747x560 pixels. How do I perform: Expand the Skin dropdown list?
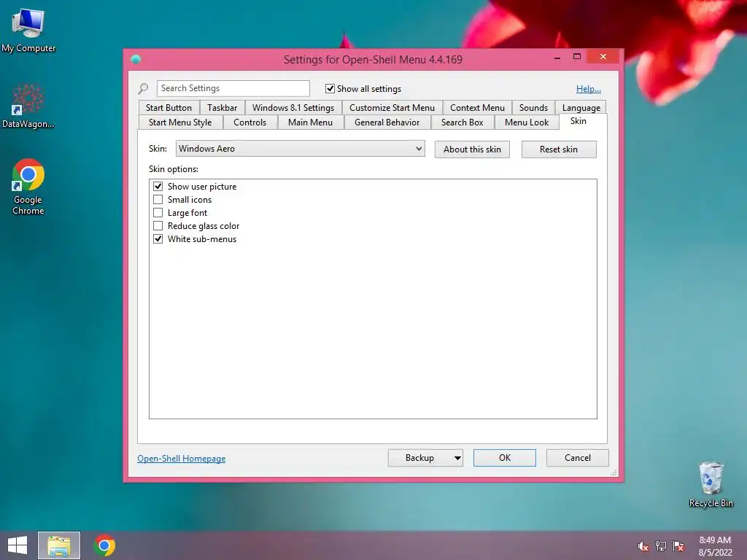pyautogui.click(x=300, y=149)
